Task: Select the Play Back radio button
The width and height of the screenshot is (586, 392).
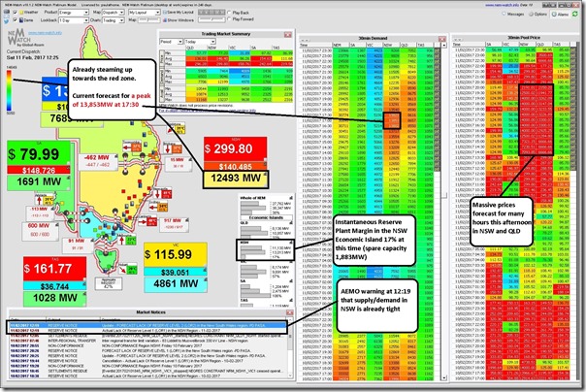Action: 230,13
